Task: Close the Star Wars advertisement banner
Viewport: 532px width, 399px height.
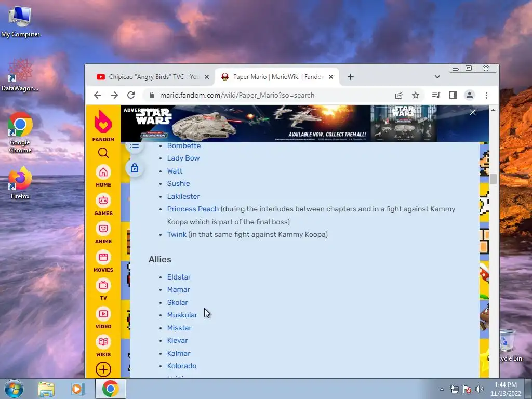Action: 473,112
